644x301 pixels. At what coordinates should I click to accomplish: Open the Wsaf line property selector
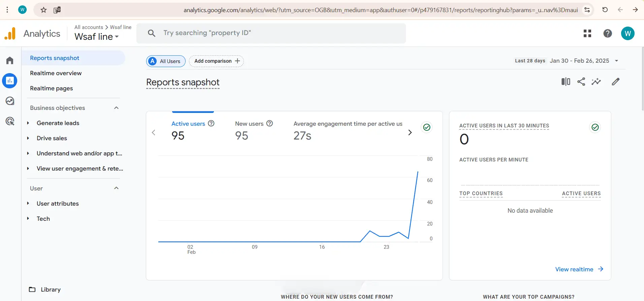tap(97, 36)
